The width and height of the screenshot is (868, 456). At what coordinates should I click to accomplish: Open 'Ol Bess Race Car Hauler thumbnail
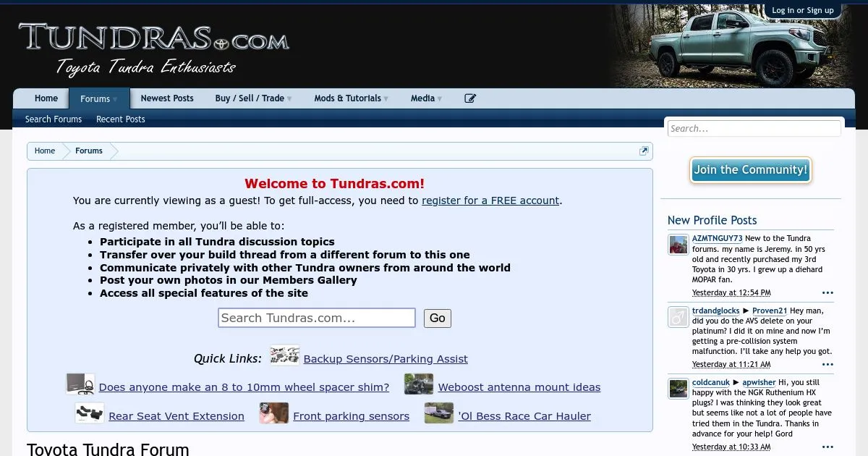[439, 413]
